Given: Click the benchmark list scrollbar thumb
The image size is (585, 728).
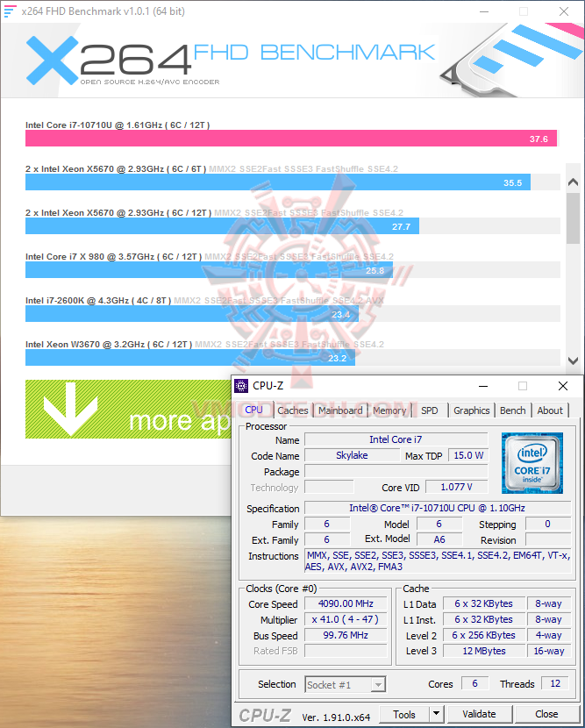Looking at the screenshot, I should coord(573,218).
